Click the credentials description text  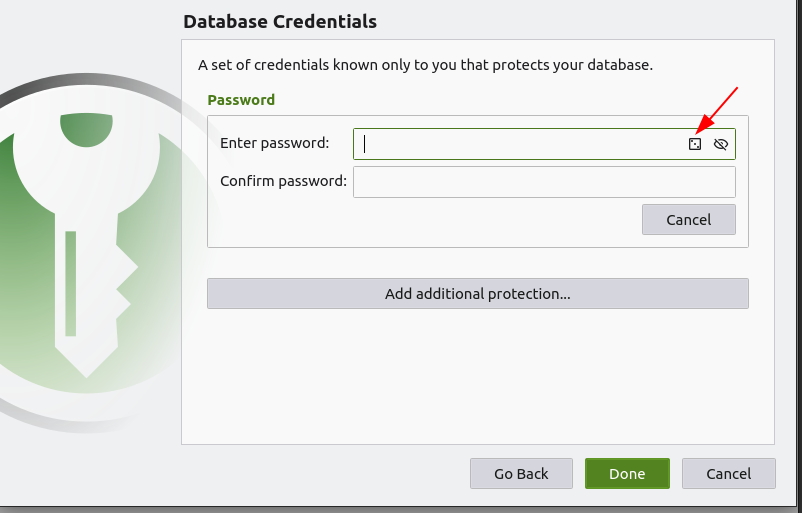pyautogui.click(x=425, y=65)
